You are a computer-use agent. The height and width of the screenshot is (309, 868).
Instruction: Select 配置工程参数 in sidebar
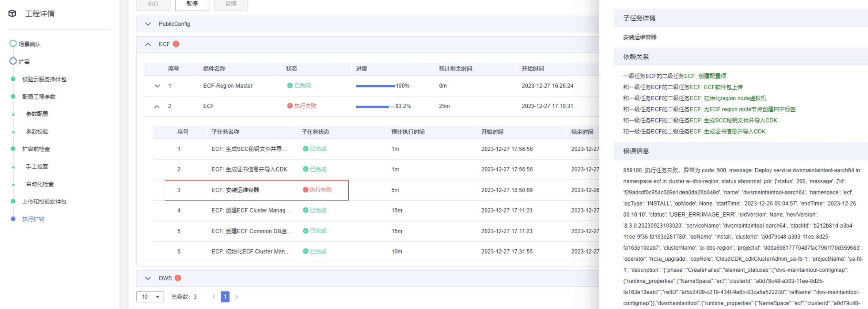(x=39, y=97)
